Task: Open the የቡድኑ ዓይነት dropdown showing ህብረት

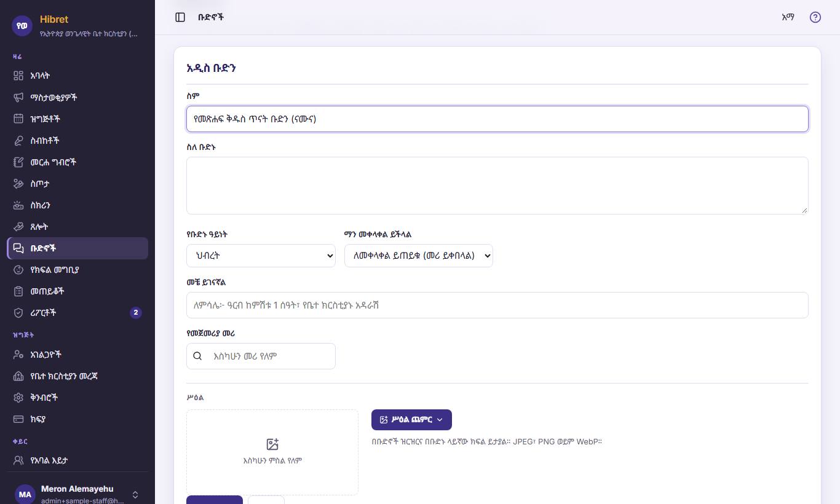Action: tap(261, 256)
